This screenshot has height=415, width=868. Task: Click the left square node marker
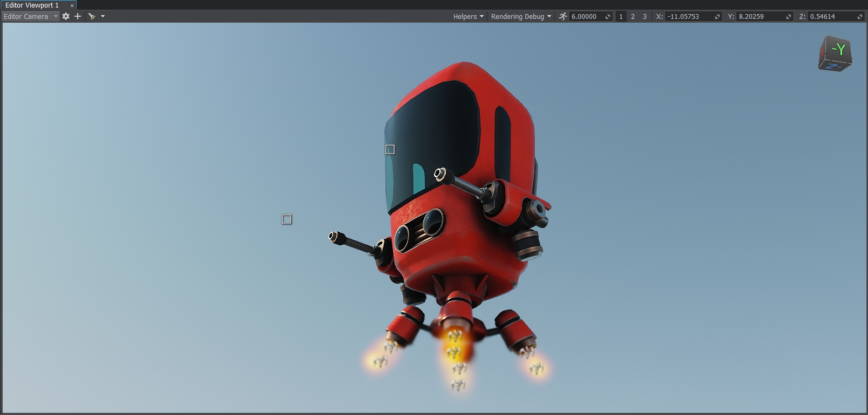click(287, 219)
